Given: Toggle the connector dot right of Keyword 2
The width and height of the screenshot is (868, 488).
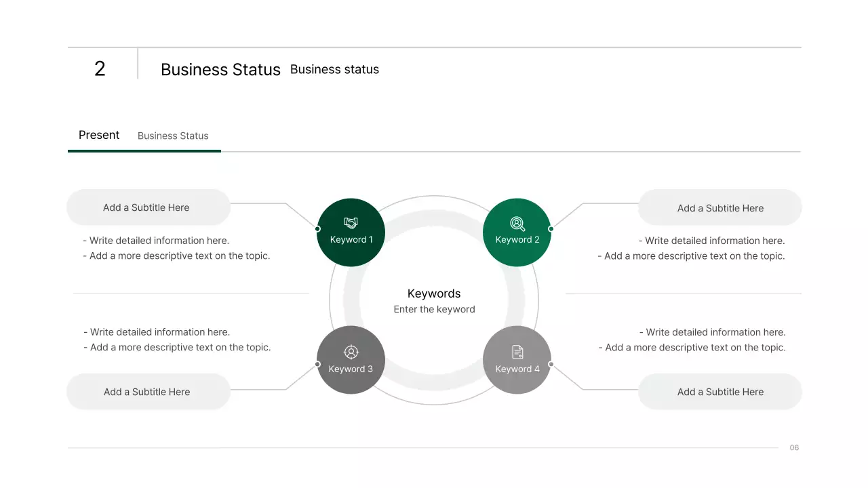Looking at the screenshot, I should click(x=551, y=228).
